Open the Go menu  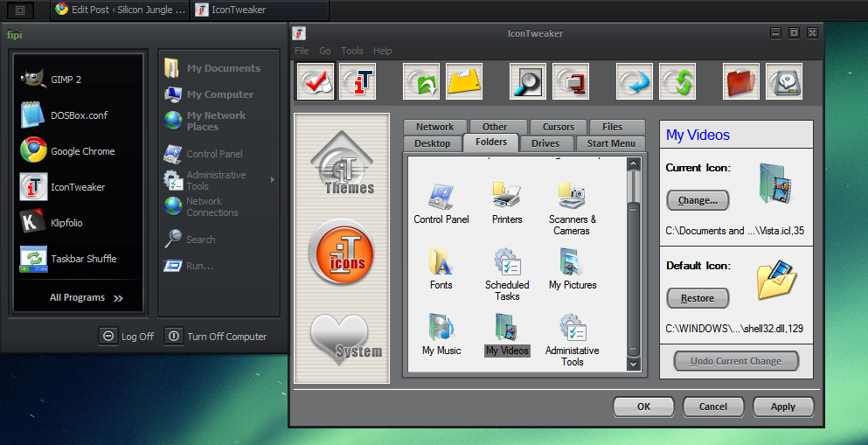(x=325, y=51)
